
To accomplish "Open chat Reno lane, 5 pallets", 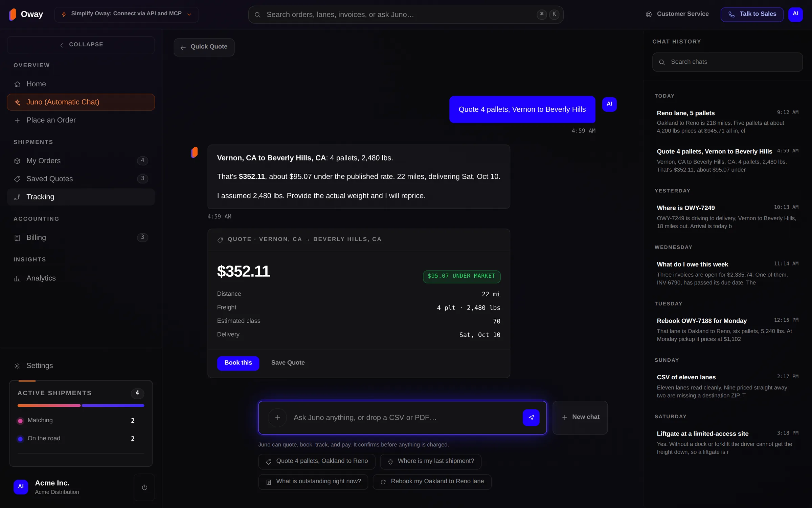I will click(x=727, y=122).
